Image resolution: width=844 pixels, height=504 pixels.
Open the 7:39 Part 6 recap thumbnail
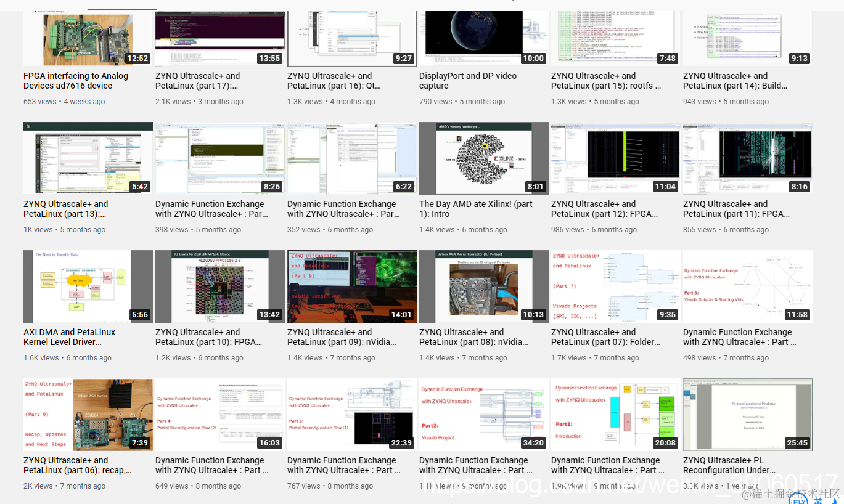(88, 414)
